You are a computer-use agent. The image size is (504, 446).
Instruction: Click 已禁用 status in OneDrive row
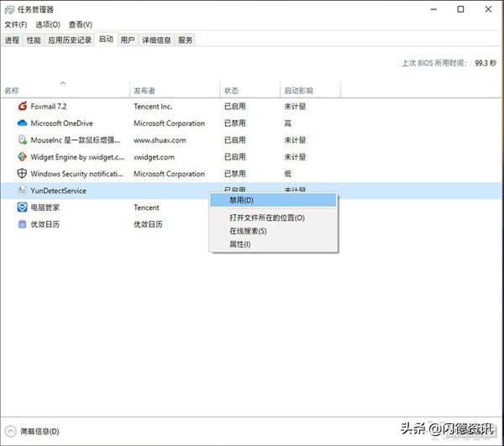(x=234, y=123)
